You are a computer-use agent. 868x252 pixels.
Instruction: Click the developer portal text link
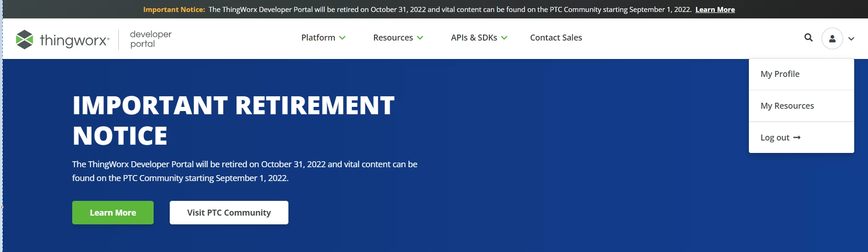pyautogui.click(x=150, y=39)
